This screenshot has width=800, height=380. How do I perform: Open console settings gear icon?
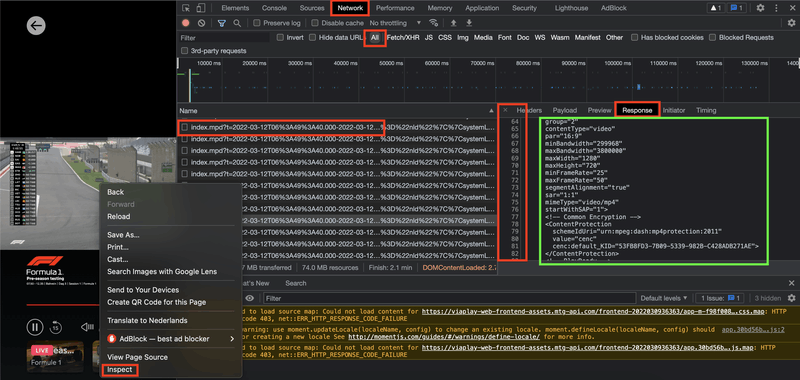pos(791,298)
